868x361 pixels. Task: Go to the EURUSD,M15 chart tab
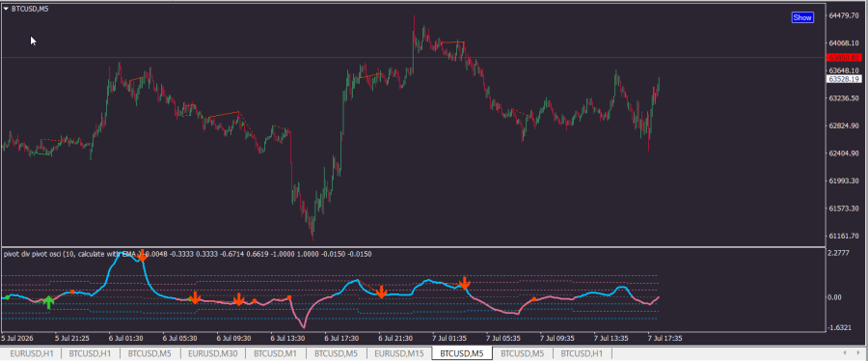point(399,353)
